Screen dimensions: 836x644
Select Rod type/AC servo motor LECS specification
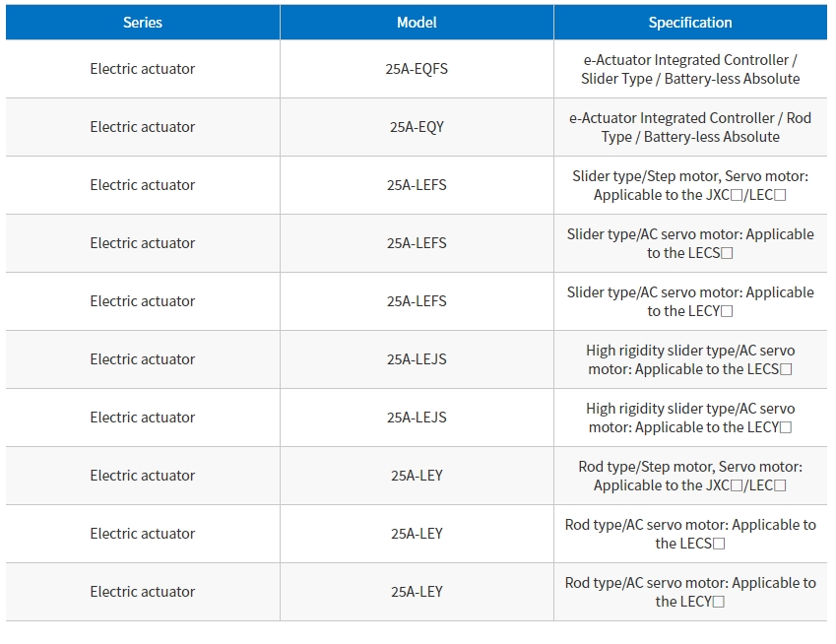point(690,534)
